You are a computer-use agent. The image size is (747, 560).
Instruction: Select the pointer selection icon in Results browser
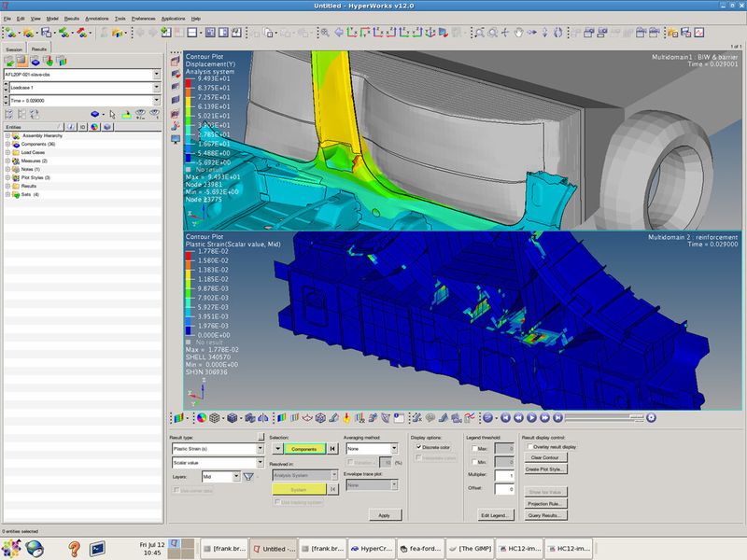click(x=112, y=115)
